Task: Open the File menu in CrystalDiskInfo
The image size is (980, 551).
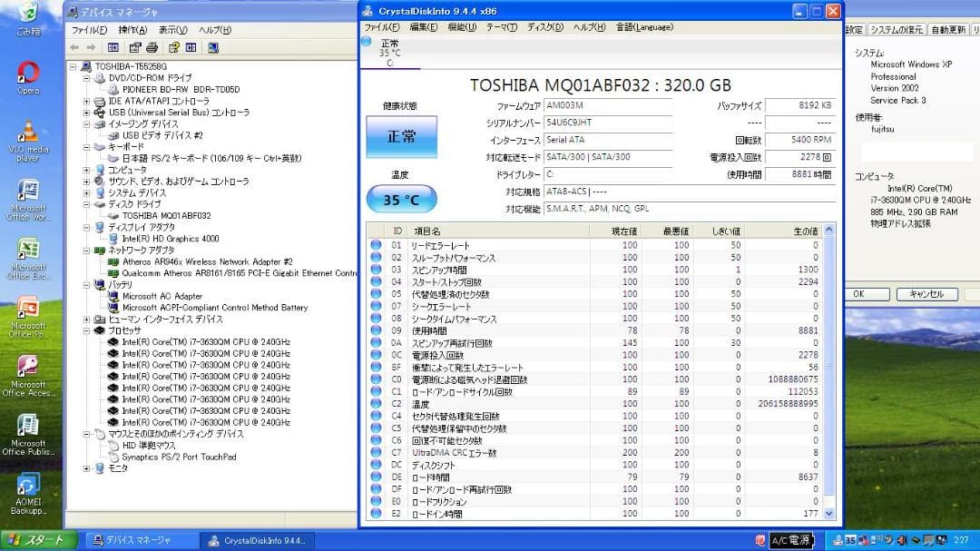Action: (381, 27)
